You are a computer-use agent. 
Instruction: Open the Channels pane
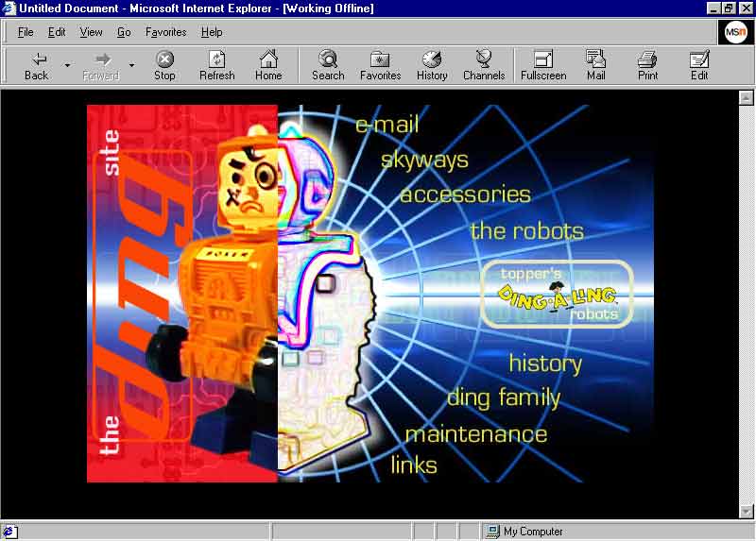click(x=484, y=66)
